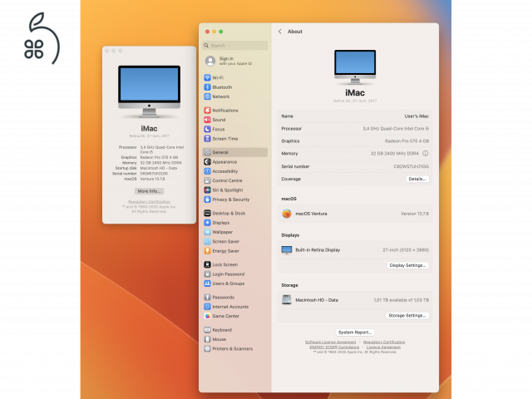Screen dimensions: 532x399
Task: Select the Login Password icon
Action: [x=207, y=273]
